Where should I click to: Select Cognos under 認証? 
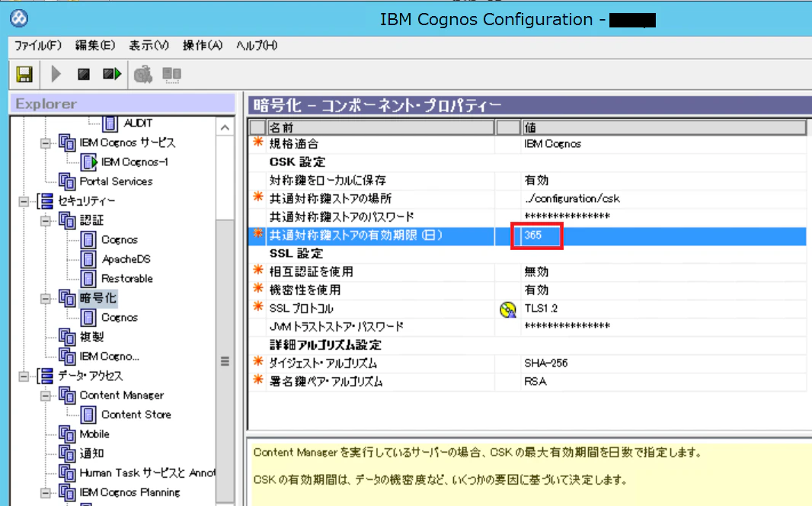(x=120, y=240)
